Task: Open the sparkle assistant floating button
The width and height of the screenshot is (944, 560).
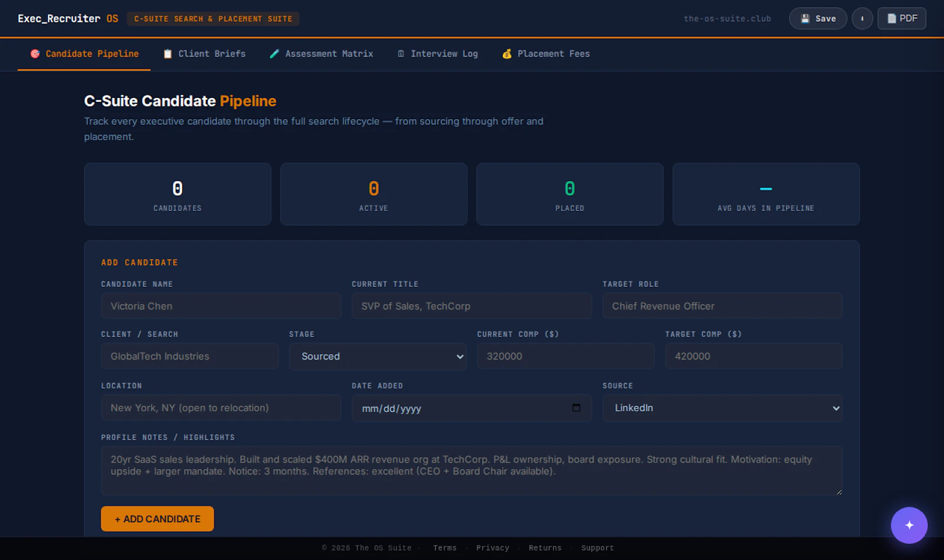Action: pyautogui.click(x=909, y=525)
